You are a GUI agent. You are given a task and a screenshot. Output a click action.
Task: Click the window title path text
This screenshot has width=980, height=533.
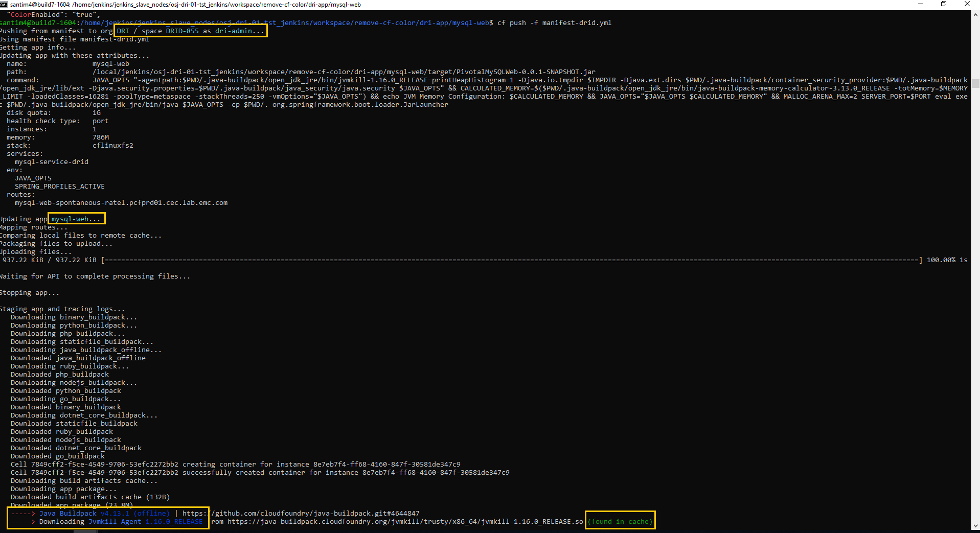point(186,5)
